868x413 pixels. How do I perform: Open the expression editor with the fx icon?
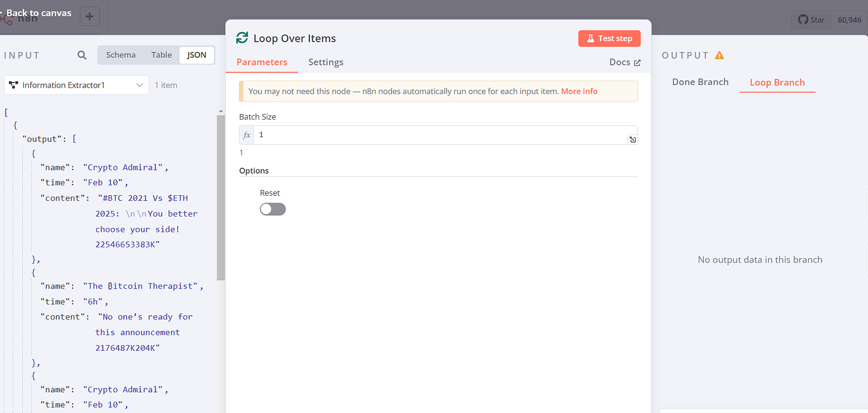246,134
